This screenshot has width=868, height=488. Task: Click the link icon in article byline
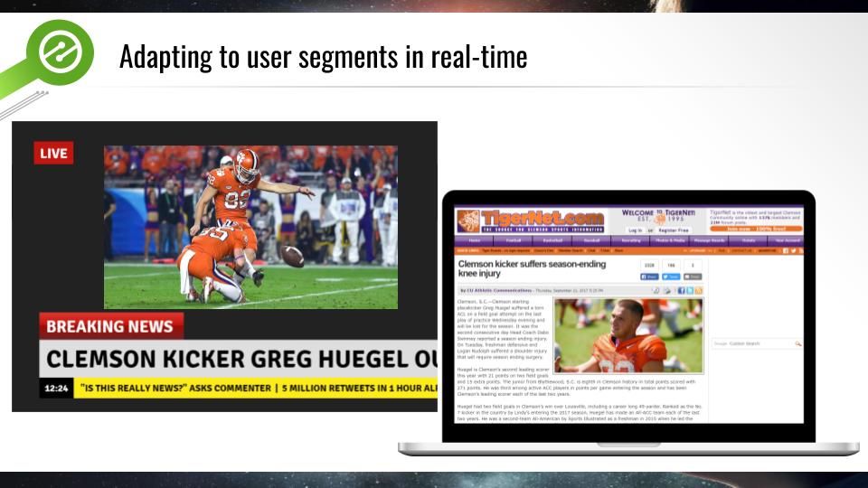click(656, 290)
